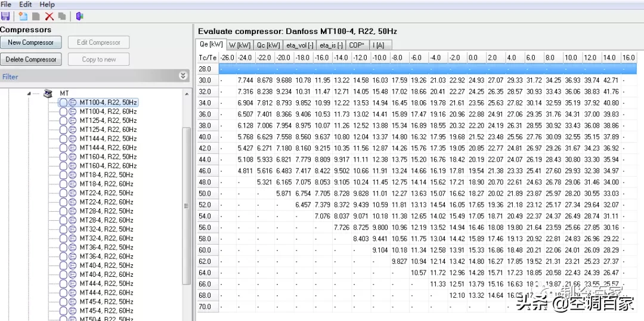Open the File menu

pos(6,5)
